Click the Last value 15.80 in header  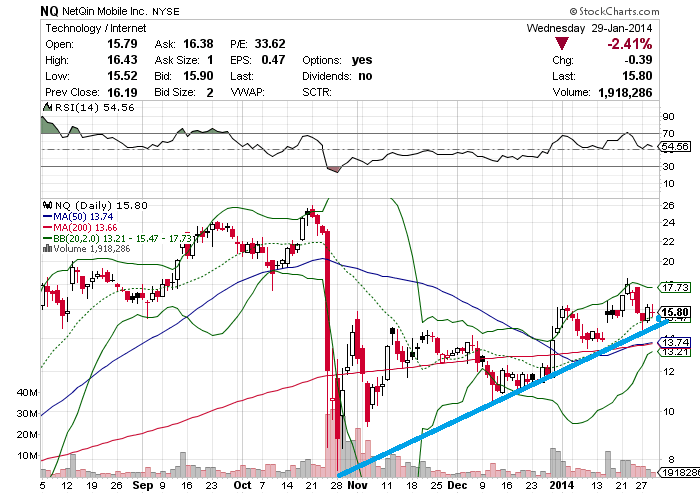coord(638,76)
